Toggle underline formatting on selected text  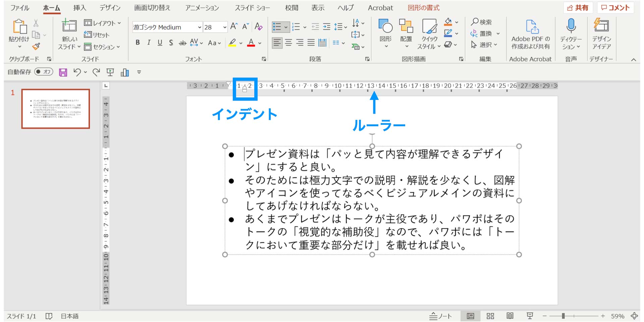[160, 43]
